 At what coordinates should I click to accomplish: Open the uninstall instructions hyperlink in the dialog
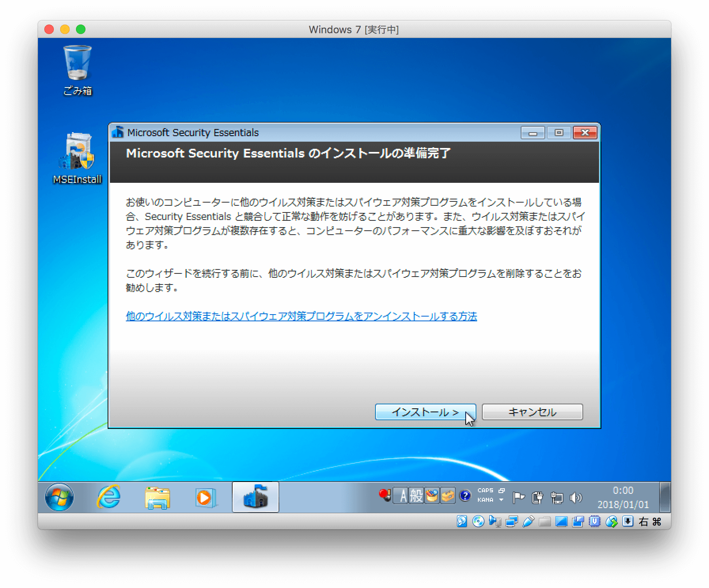[301, 316]
